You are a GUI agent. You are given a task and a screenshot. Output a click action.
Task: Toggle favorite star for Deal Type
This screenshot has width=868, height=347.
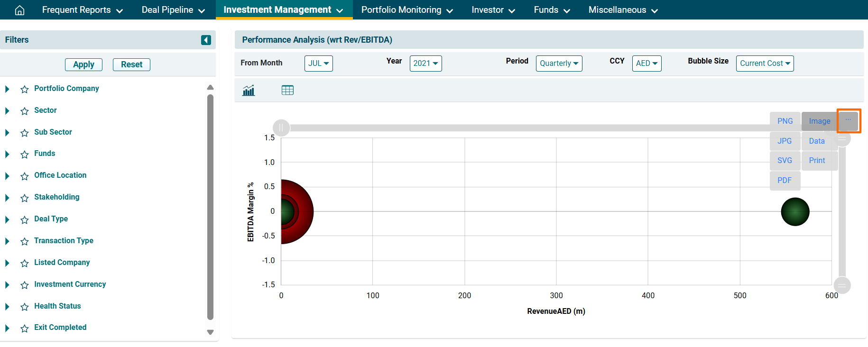pos(25,219)
